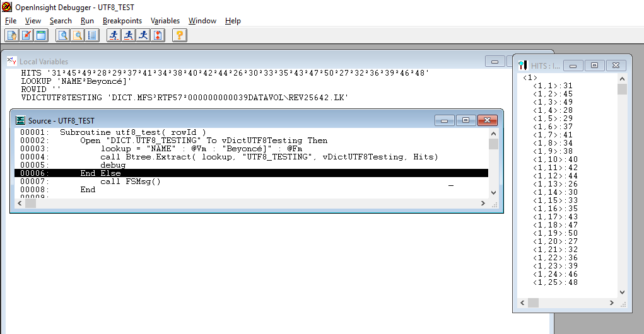
Task: Click HITS window scroll right arrow
Action: (x=612, y=303)
